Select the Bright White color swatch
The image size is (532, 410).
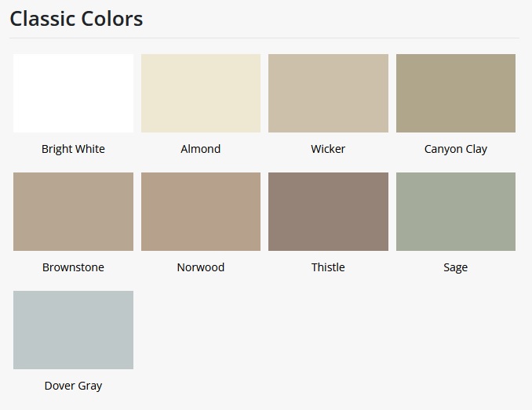[x=73, y=93]
